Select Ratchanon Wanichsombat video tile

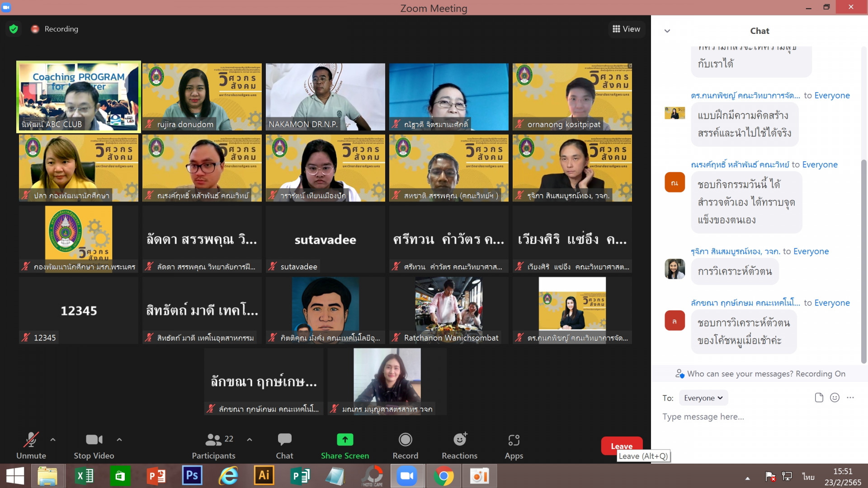click(x=449, y=310)
